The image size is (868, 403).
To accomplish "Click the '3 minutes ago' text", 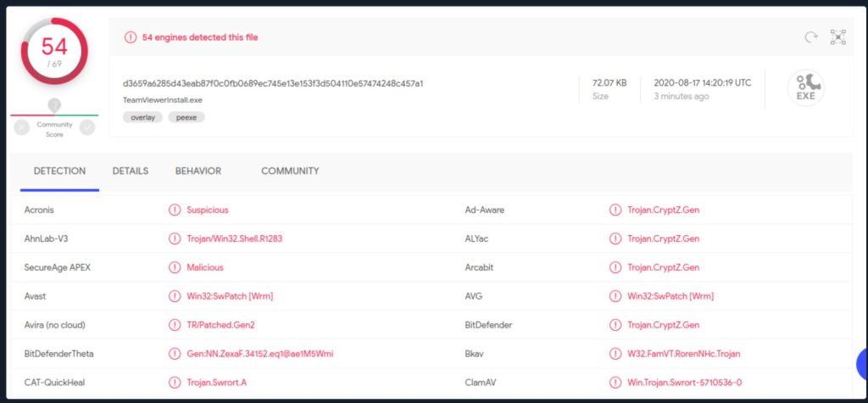I will click(681, 97).
